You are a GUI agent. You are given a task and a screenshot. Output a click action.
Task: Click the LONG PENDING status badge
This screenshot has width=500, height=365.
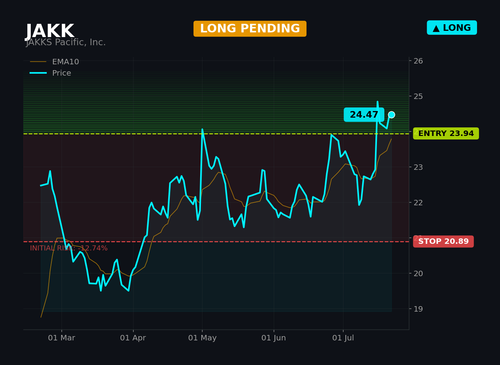pos(250,29)
